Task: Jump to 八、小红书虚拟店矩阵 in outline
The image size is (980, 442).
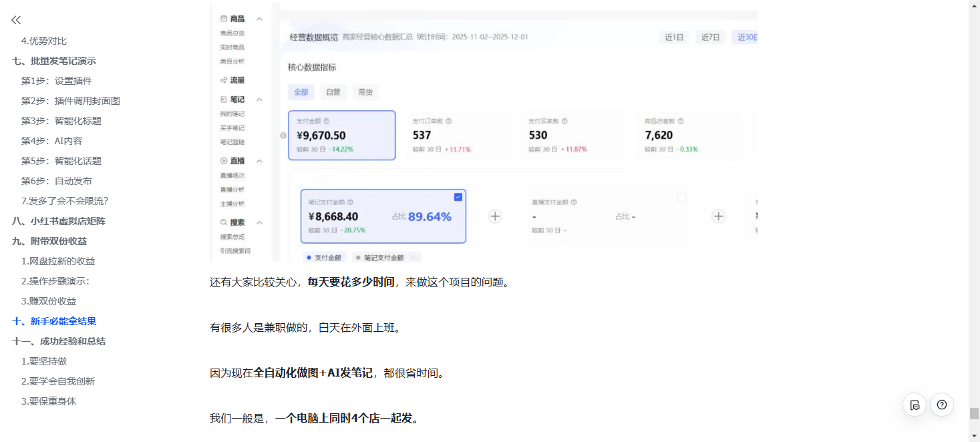Action: click(59, 221)
